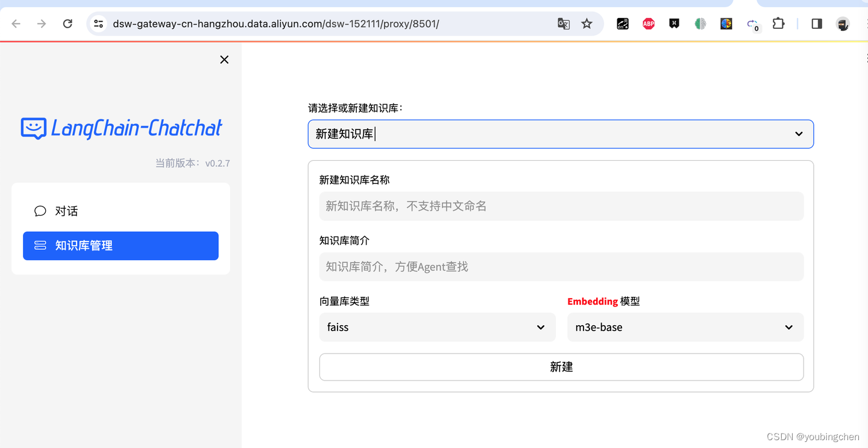This screenshot has height=448, width=868.
Task: Focus the 知识库简介 input field
Action: point(561,267)
